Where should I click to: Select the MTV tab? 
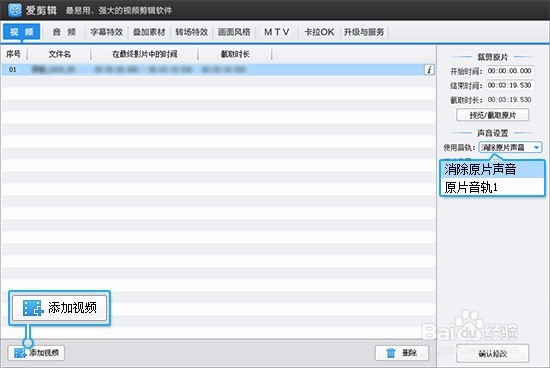tap(276, 32)
